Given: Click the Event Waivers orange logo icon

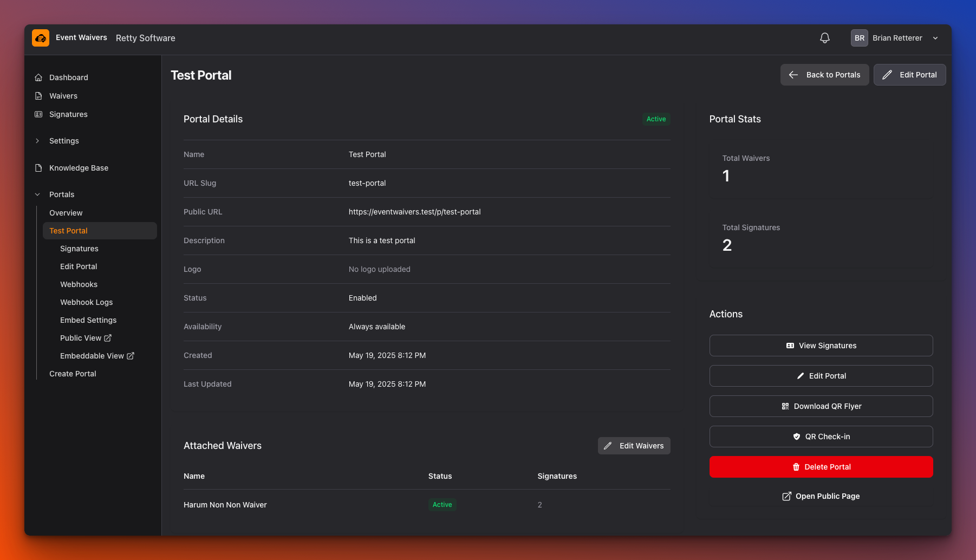Looking at the screenshot, I should pyautogui.click(x=41, y=38).
